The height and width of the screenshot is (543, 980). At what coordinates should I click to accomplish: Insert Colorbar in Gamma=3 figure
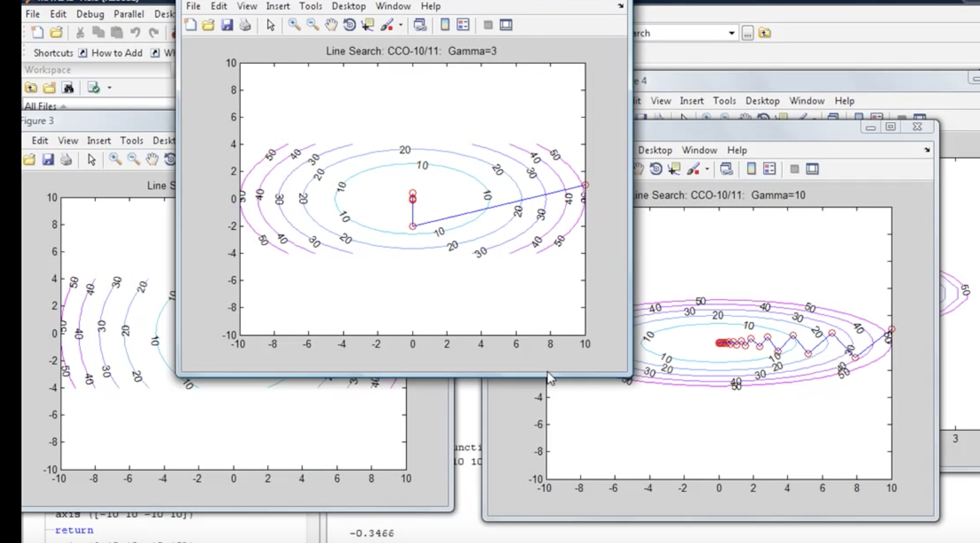click(x=445, y=25)
